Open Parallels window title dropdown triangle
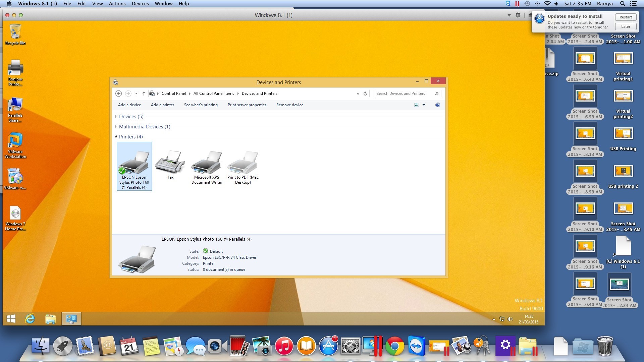The height and width of the screenshot is (362, 644). coord(509,15)
